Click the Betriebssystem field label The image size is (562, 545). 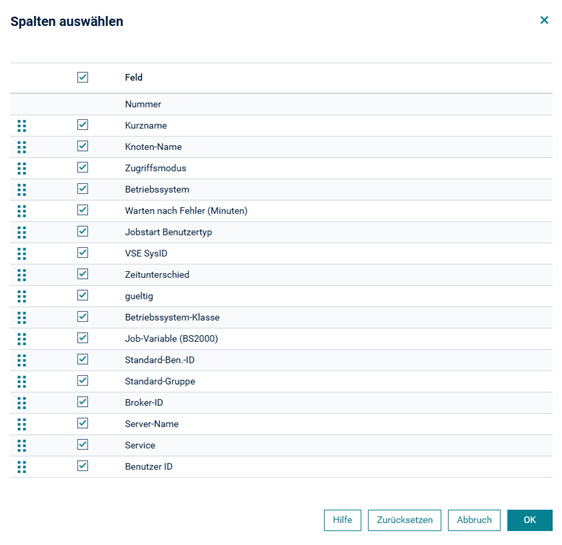[x=157, y=190]
